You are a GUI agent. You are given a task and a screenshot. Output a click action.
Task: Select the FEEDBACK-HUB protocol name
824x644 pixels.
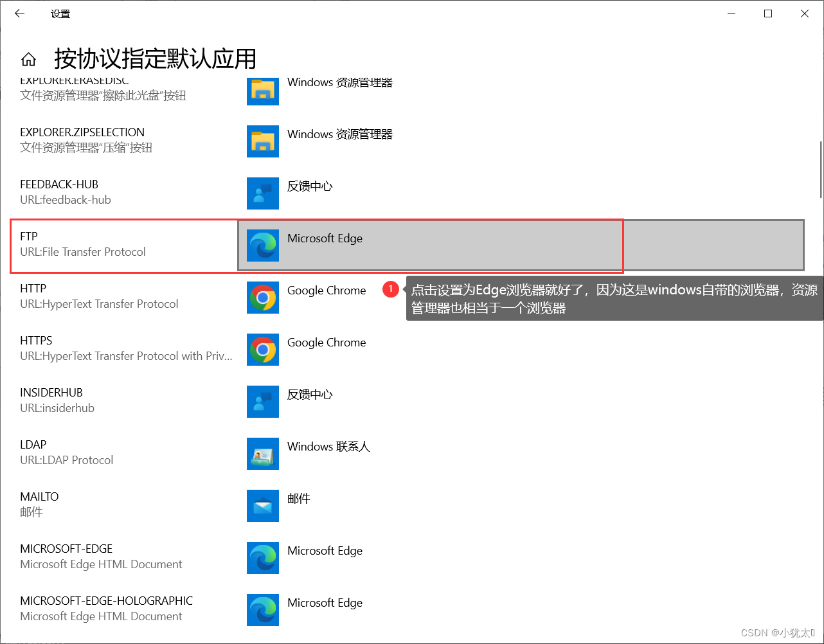tap(59, 184)
